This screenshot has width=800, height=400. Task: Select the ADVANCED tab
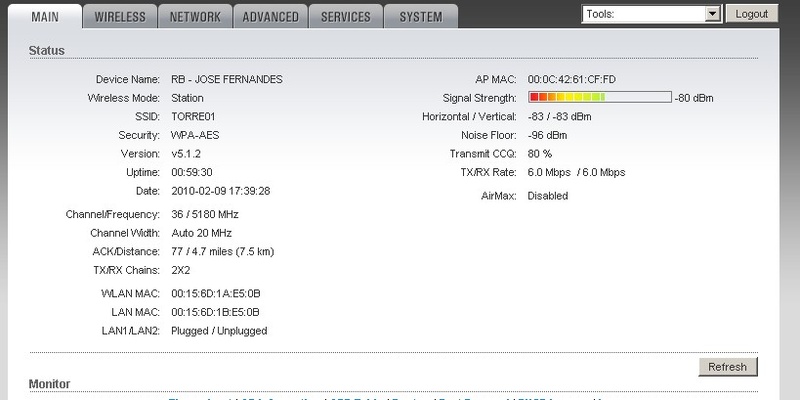pyautogui.click(x=270, y=17)
